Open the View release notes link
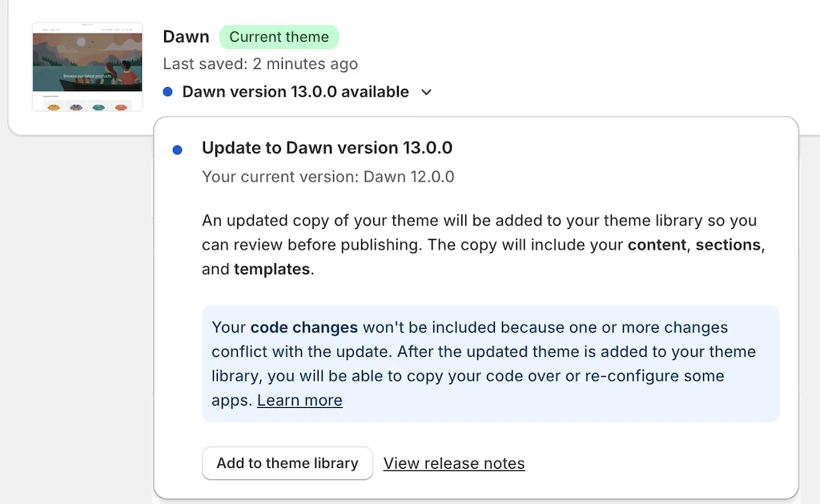820x504 pixels. tap(454, 463)
